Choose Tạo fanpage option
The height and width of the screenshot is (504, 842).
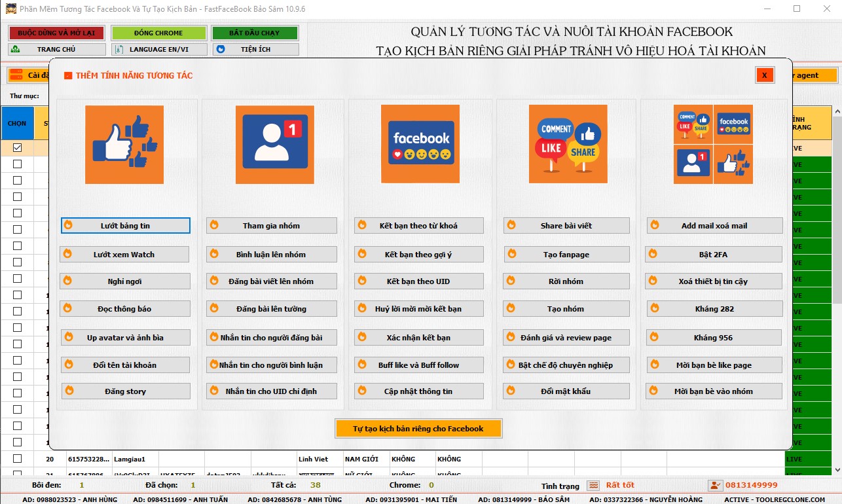coord(566,255)
